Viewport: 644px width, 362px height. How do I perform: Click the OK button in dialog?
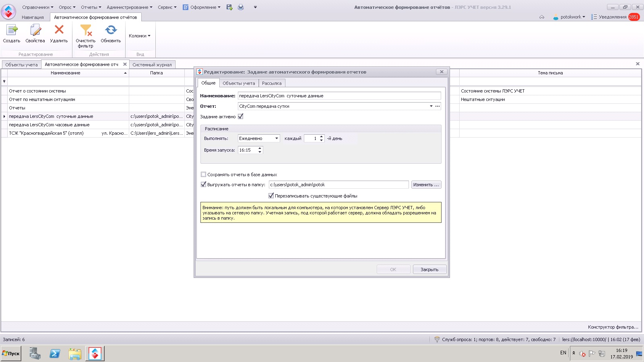[393, 269]
